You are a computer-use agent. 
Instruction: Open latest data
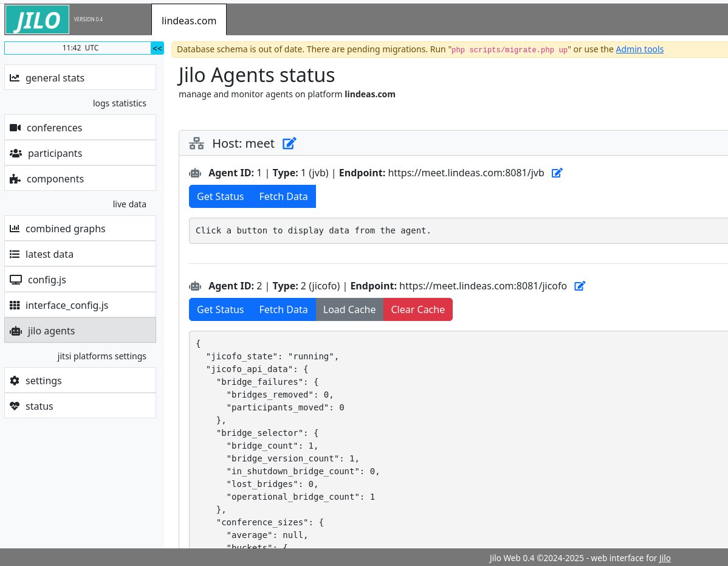tap(80, 254)
